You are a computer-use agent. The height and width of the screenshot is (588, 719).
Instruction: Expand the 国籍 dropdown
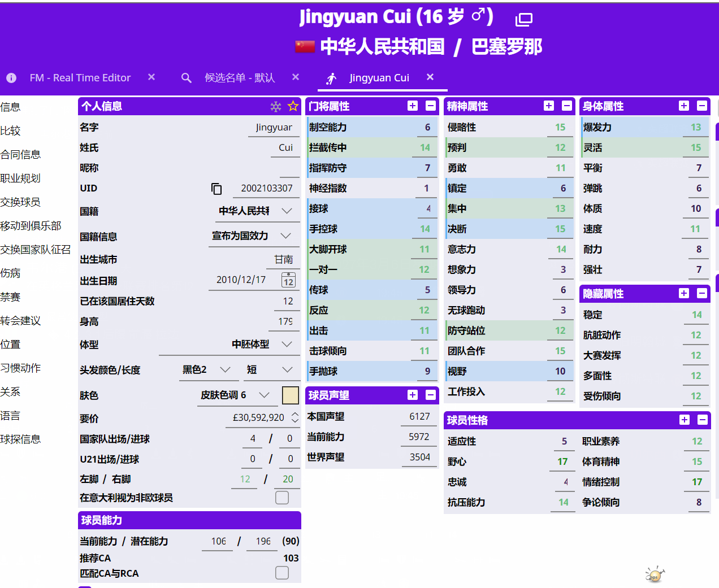pyautogui.click(x=287, y=211)
